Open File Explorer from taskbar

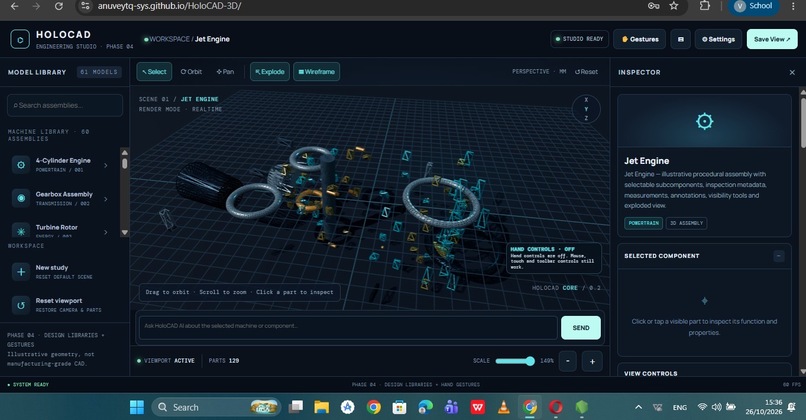(x=322, y=407)
